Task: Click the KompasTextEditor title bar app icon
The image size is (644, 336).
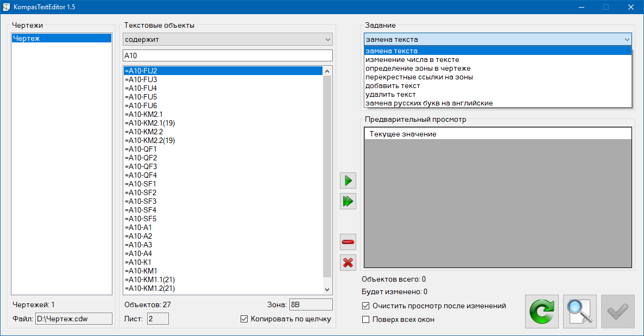Action: click(7, 7)
